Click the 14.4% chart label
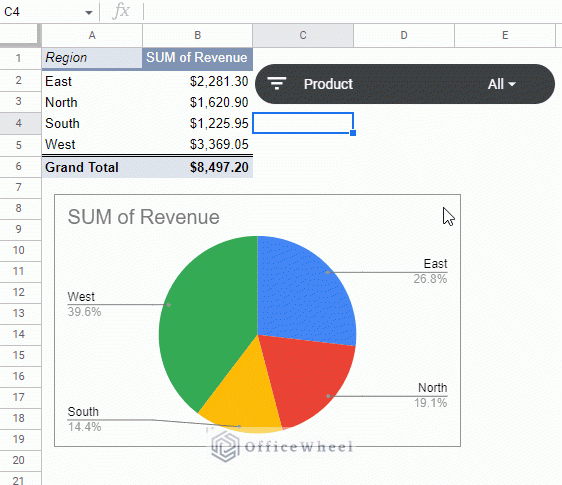 pos(84,427)
